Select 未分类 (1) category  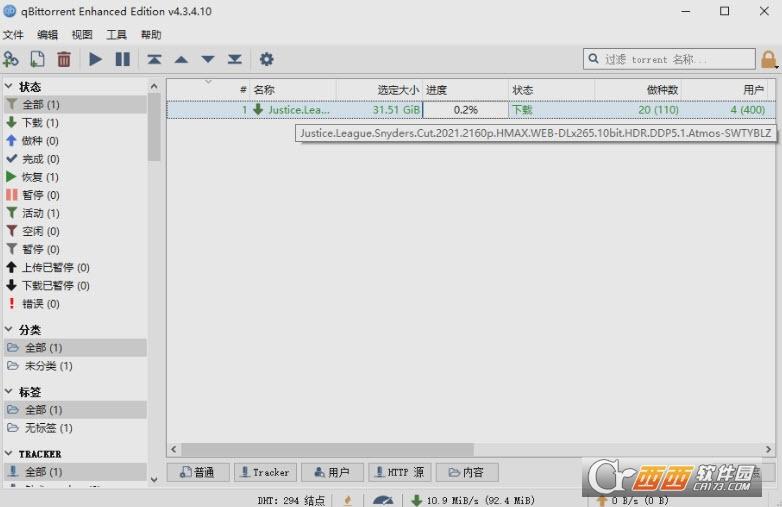click(75, 366)
